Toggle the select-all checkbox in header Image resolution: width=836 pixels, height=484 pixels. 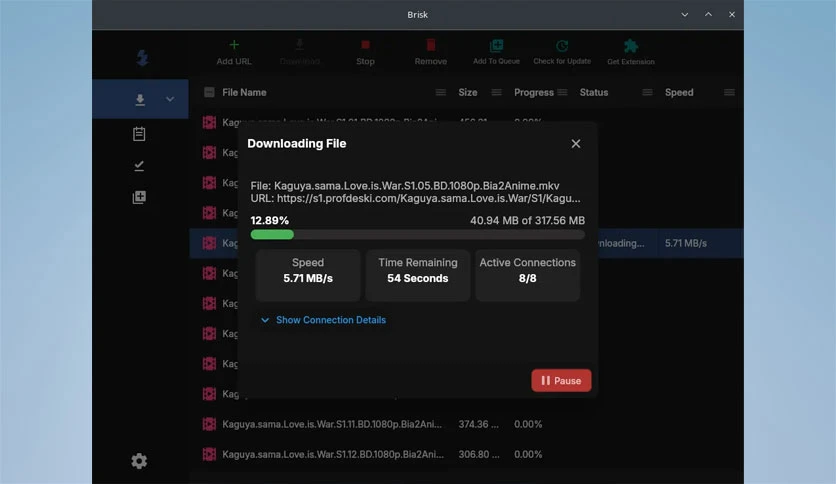click(x=209, y=92)
